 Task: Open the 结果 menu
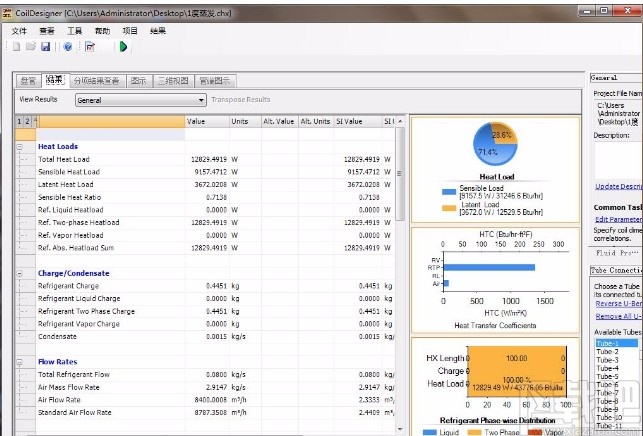tap(158, 31)
